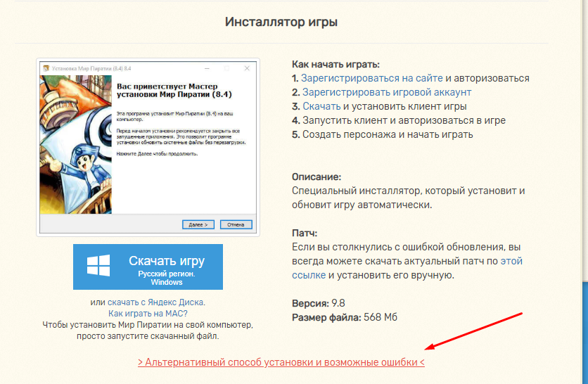Viewport: 588px width, 384px height.
Task: Open 'Альтернативный способ установки и возможные ошибки' link
Action: [x=281, y=362]
